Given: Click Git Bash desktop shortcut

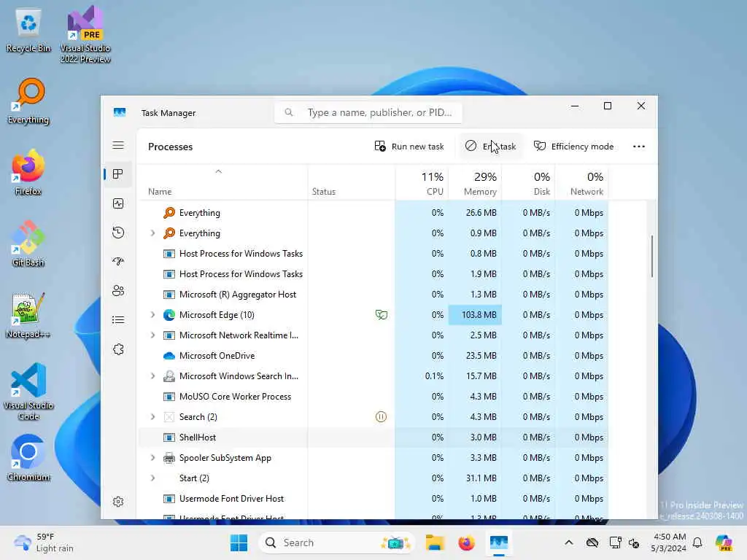Looking at the screenshot, I should [x=28, y=244].
